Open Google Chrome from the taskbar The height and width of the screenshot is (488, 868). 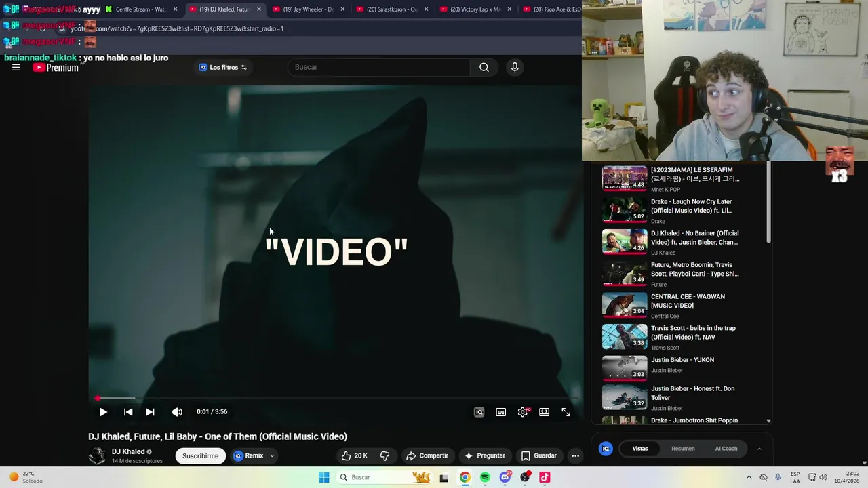click(x=465, y=477)
